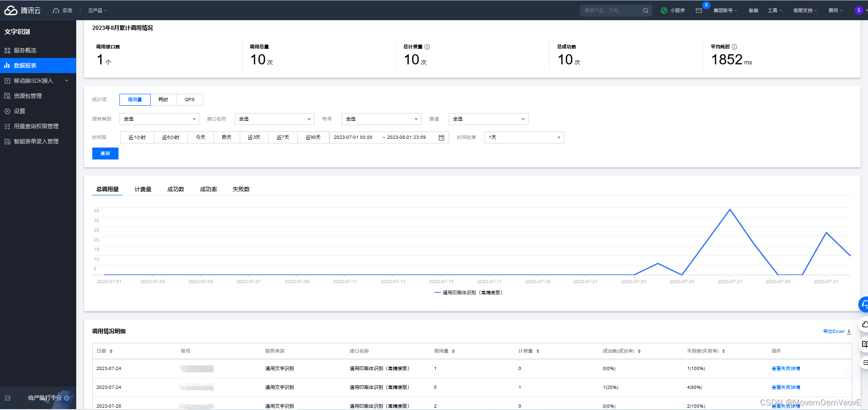Select the QPS statistic option

pyautogui.click(x=190, y=100)
